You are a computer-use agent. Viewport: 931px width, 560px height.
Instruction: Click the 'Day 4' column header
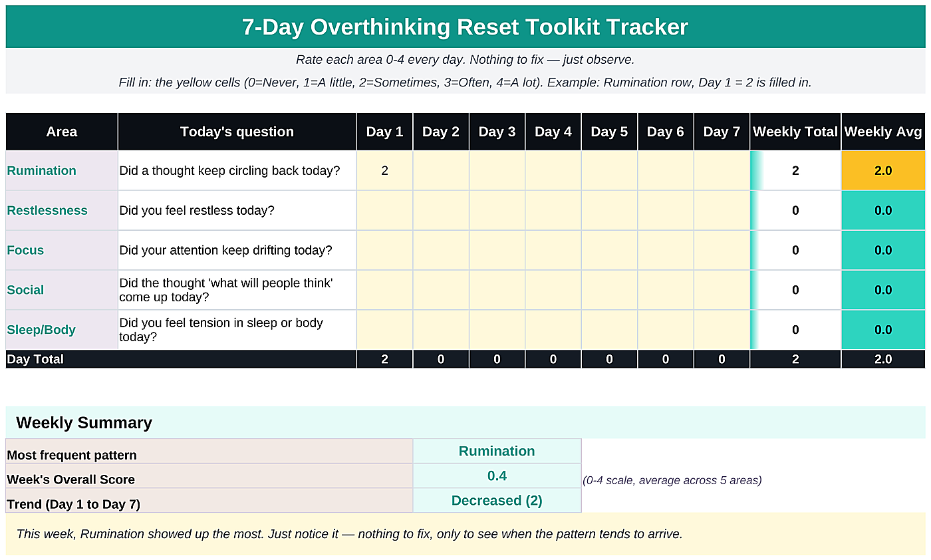[x=553, y=132]
